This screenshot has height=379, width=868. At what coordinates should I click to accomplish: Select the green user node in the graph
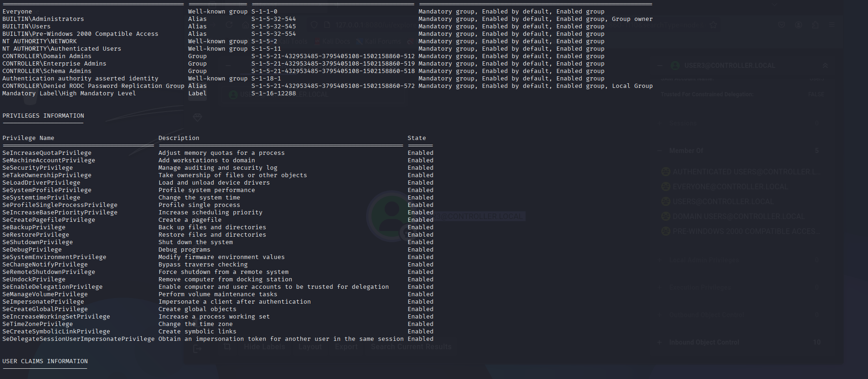[392, 215]
